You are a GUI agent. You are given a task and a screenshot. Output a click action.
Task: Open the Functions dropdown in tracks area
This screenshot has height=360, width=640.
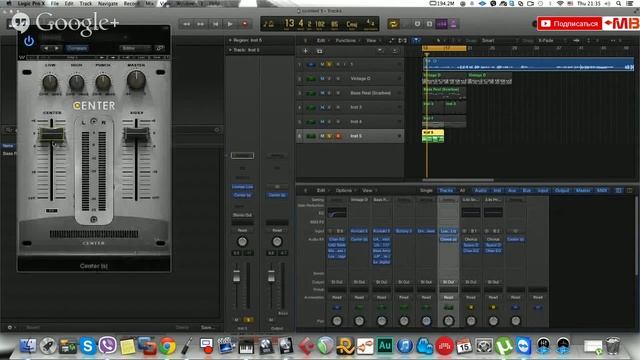[347, 40]
